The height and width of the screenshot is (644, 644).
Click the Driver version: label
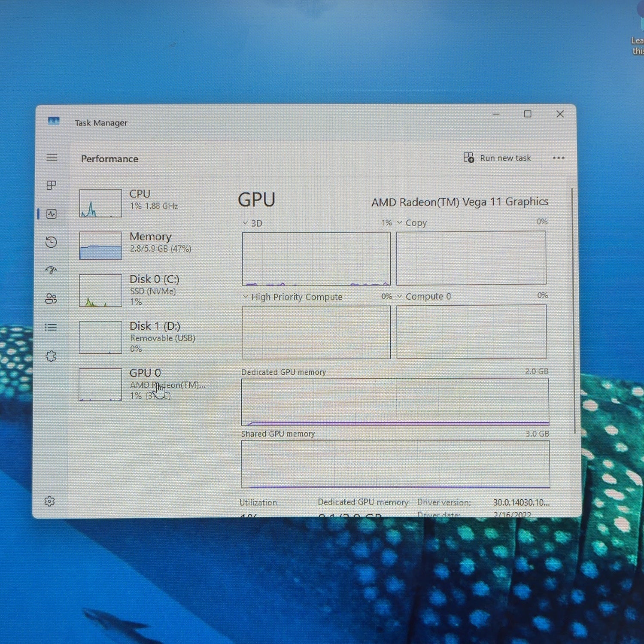pos(444,502)
